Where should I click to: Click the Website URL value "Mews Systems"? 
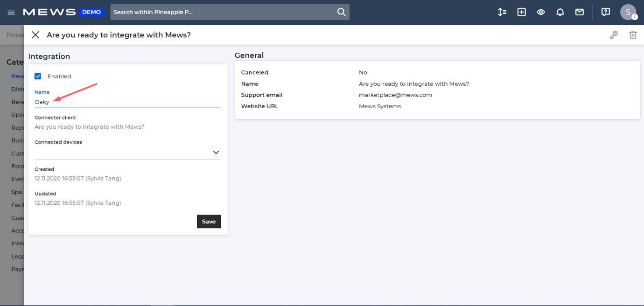[x=380, y=106]
